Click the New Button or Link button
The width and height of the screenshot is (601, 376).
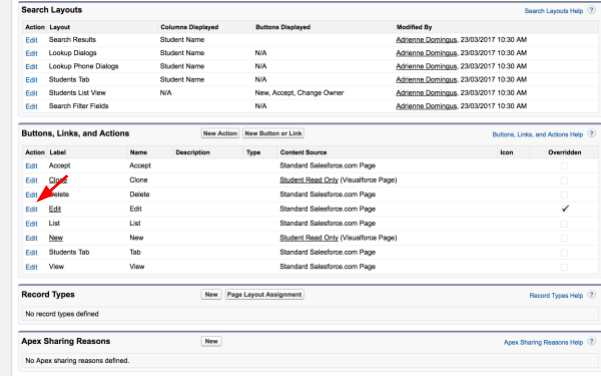tap(273, 133)
